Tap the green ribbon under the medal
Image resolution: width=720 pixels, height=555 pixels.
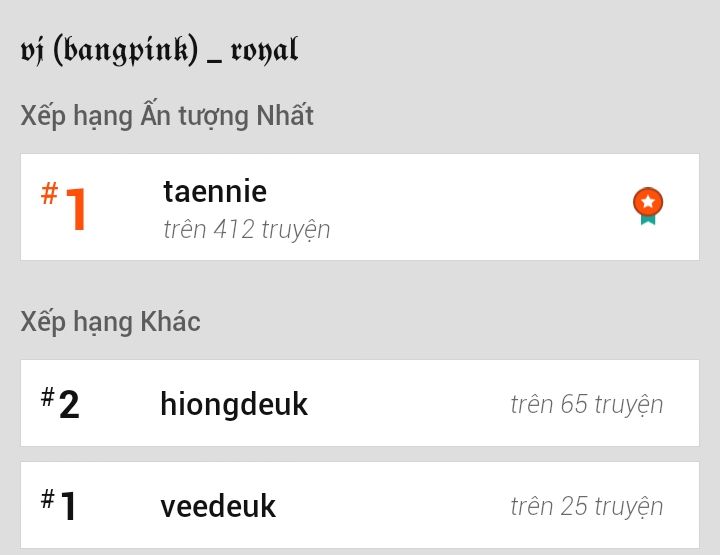(x=648, y=219)
